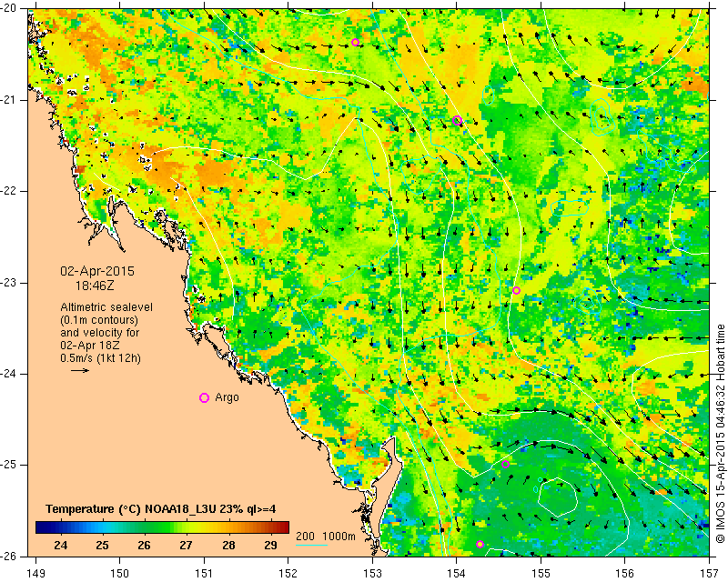728x582 pixels.
Task: Click the longitude axis label '149'
Action: pyautogui.click(x=35, y=574)
